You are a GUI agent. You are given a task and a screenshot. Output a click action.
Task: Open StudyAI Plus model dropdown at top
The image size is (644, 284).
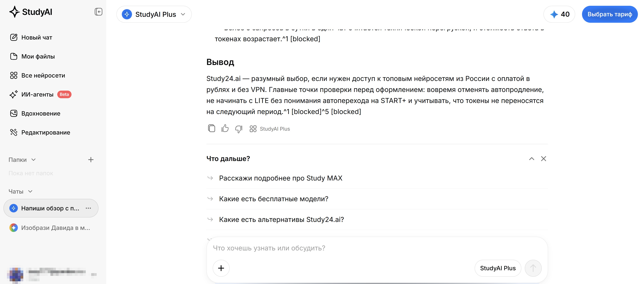point(154,14)
